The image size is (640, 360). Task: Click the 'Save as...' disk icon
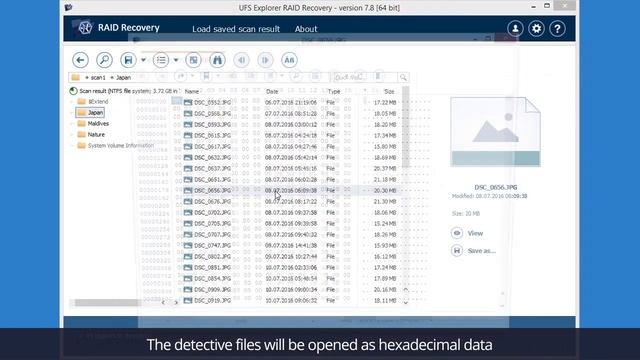click(457, 251)
